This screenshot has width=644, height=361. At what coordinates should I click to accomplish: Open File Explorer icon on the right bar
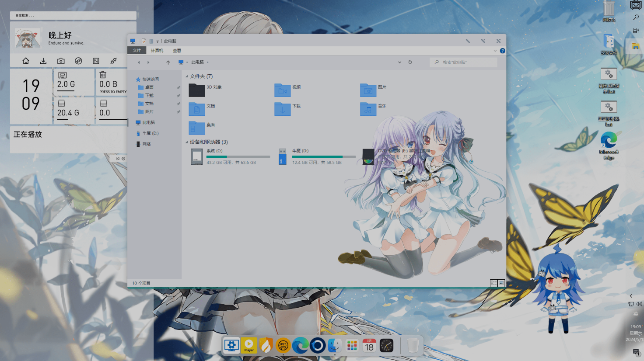pyautogui.click(x=636, y=46)
